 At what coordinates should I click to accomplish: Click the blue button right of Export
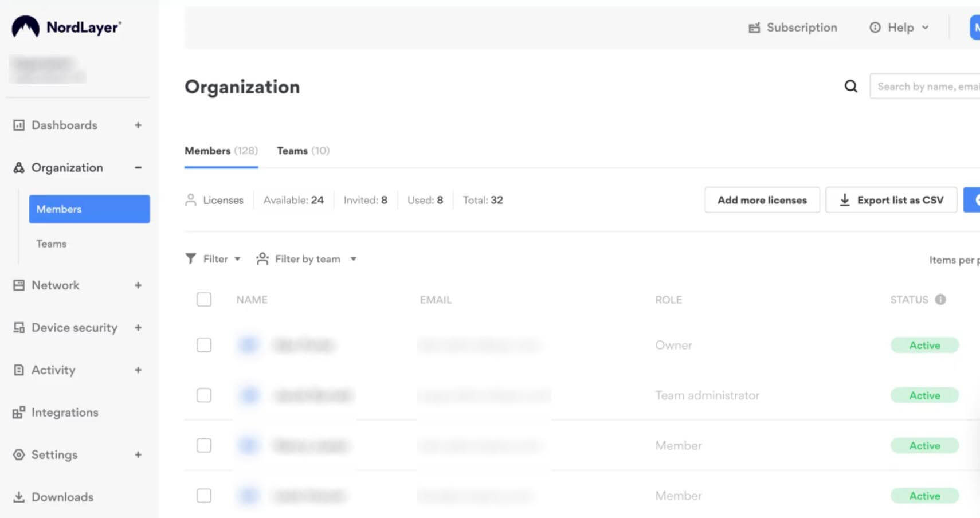[x=972, y=200]
